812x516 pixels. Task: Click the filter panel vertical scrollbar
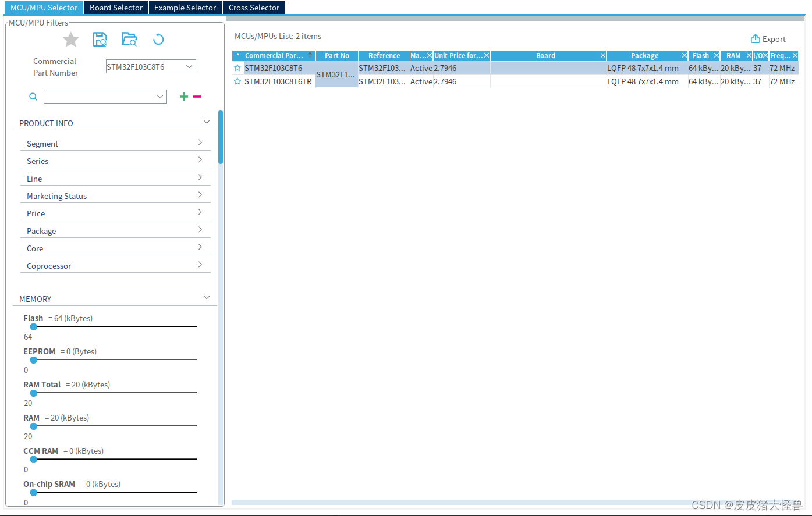[x=221, y=137]
